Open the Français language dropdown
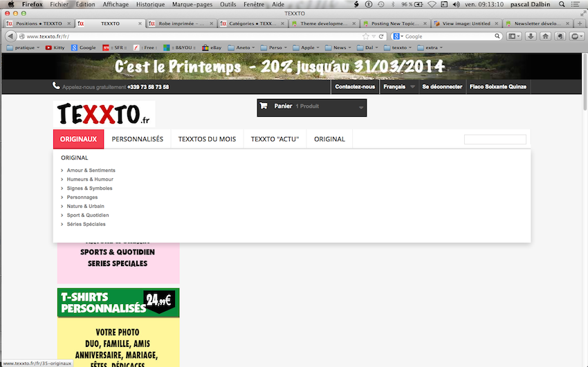The width and height of the screenshot is (588, 367). (399, 86)
